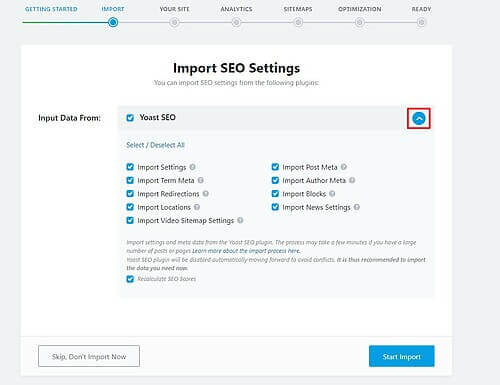Uncheck the Yoast SEO checkbox

pos(130,117)
